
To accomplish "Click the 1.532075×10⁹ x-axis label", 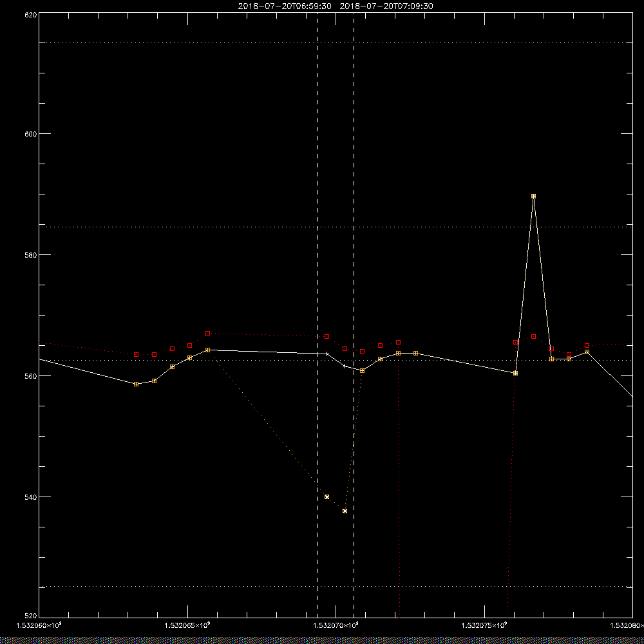I will (x=485, y=625).
